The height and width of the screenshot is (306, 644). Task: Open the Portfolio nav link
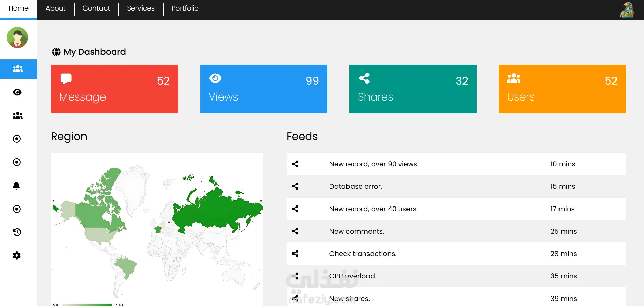pos(185,8)
